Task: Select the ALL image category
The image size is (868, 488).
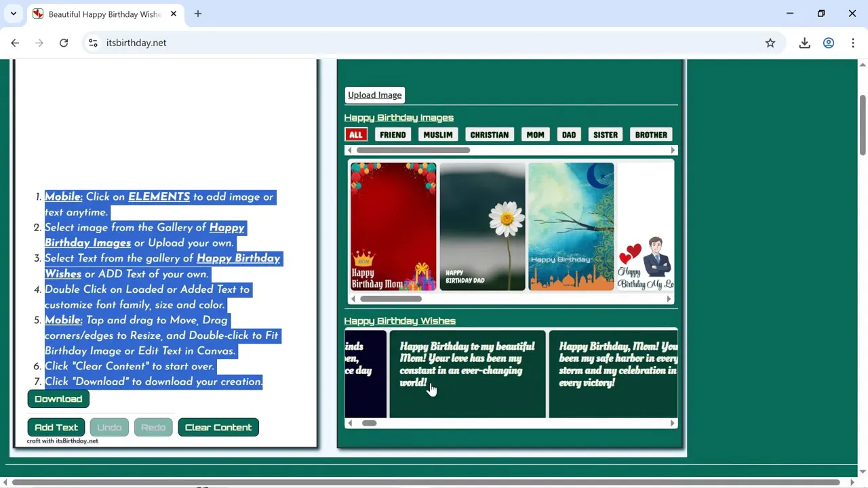Action: tap(356, 135)
